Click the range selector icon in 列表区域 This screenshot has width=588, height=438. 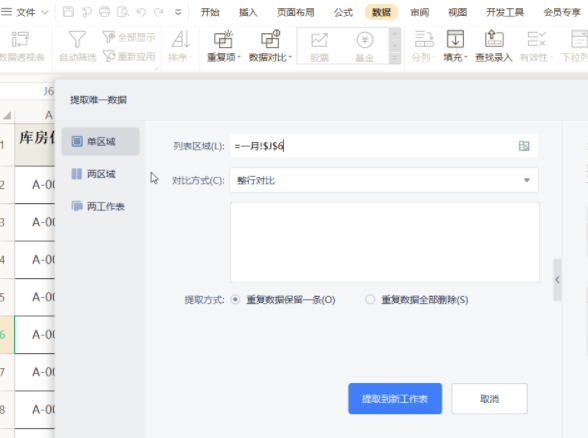pyautogui.click(x=524, y=146)
